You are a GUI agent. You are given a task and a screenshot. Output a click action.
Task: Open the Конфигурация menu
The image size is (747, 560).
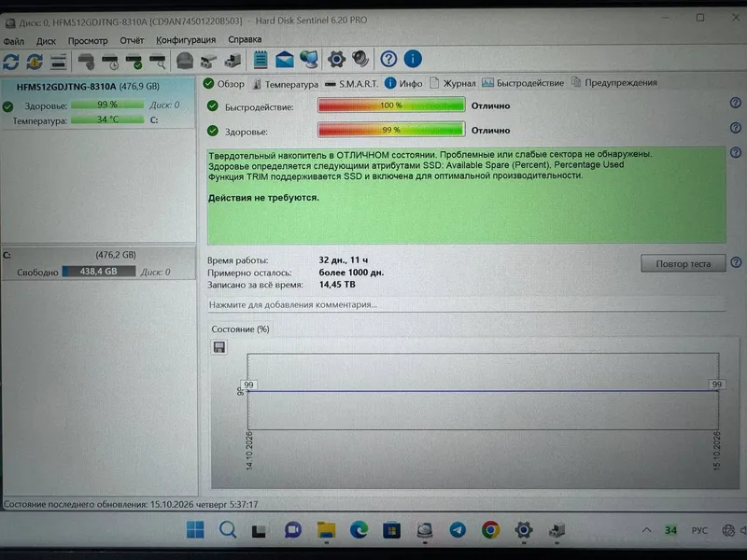point(186,40)
